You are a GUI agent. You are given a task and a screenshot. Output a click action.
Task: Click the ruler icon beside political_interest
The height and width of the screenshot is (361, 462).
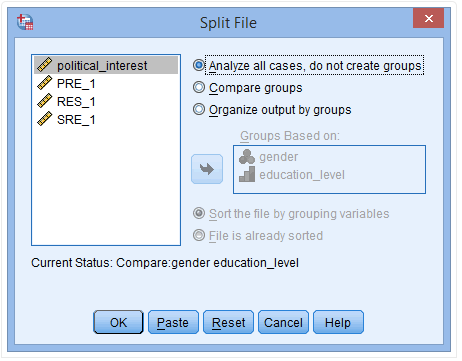(x=45, y=65)
